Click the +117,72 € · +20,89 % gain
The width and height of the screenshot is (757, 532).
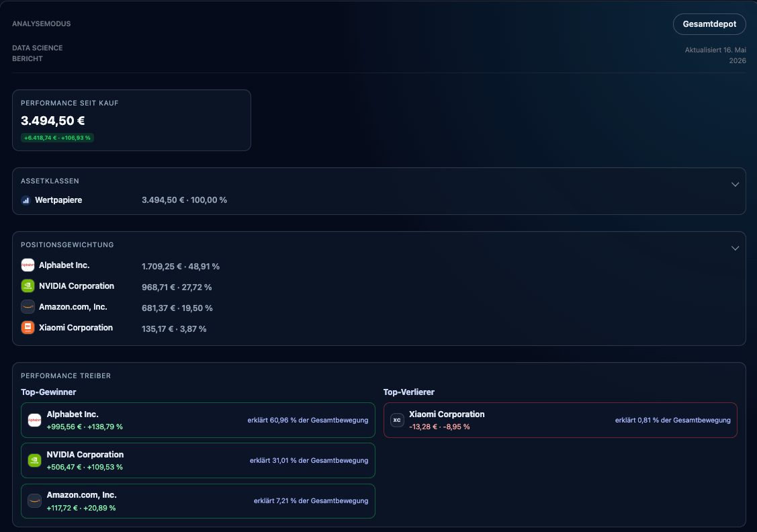[81, 508]
